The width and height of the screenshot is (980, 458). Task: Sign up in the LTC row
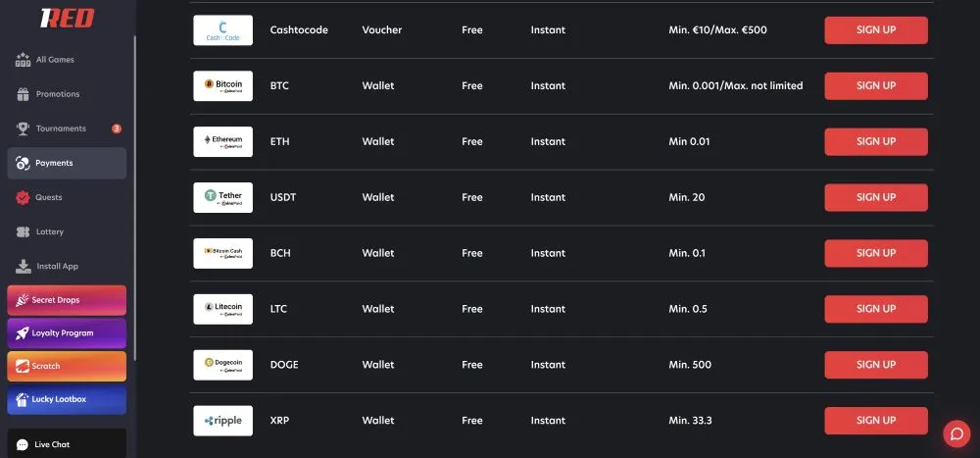click(875, 309)
